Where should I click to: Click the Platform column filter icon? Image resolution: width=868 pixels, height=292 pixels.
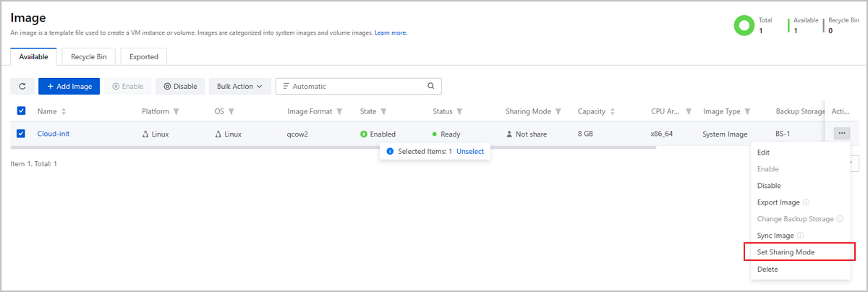tap(176, 111)
